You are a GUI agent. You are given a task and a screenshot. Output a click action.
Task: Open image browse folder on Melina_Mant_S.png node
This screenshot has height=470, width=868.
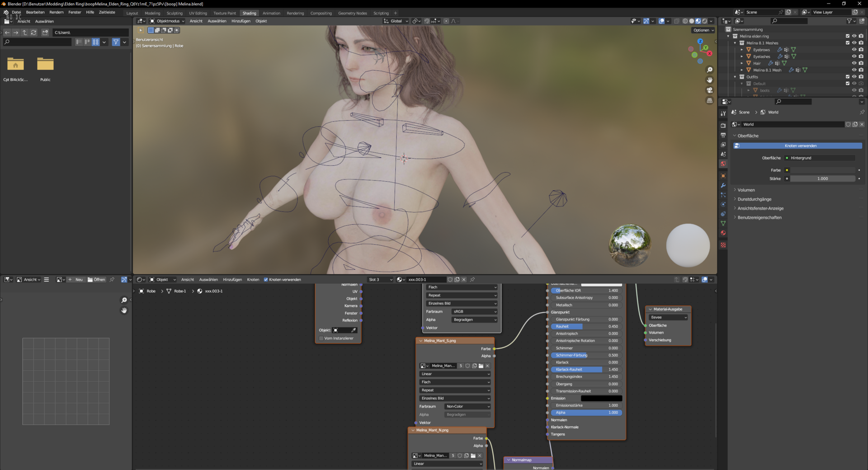pos(481,366)
